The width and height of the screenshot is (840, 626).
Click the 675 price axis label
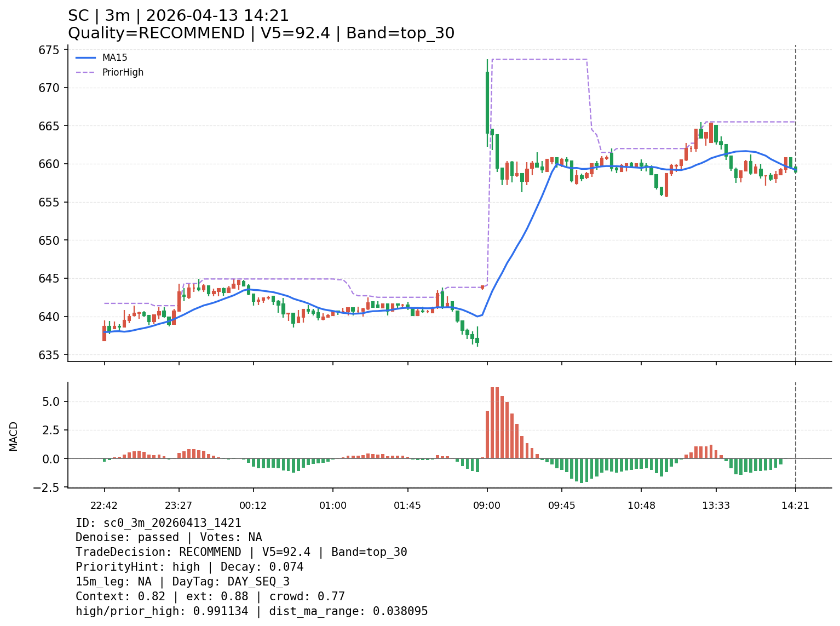tap(50, 50)
